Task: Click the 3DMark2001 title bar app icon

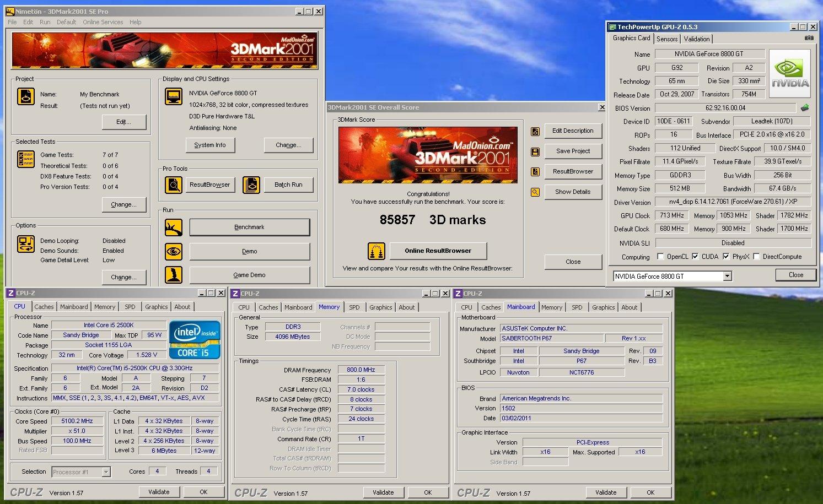Action: [x=10, y=11]
